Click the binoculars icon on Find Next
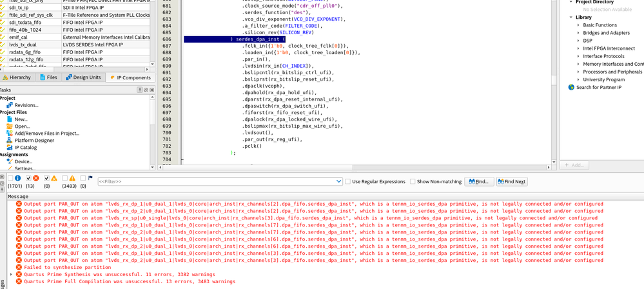 501,181
